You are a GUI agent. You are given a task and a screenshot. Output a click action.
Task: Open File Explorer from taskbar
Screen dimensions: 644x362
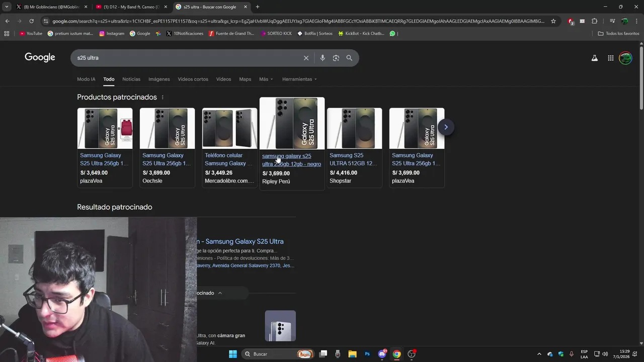coord(352,354)
